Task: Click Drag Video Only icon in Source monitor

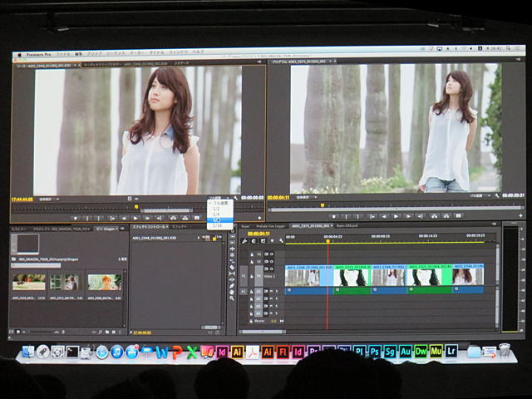Action: click(x=130, y=199)
